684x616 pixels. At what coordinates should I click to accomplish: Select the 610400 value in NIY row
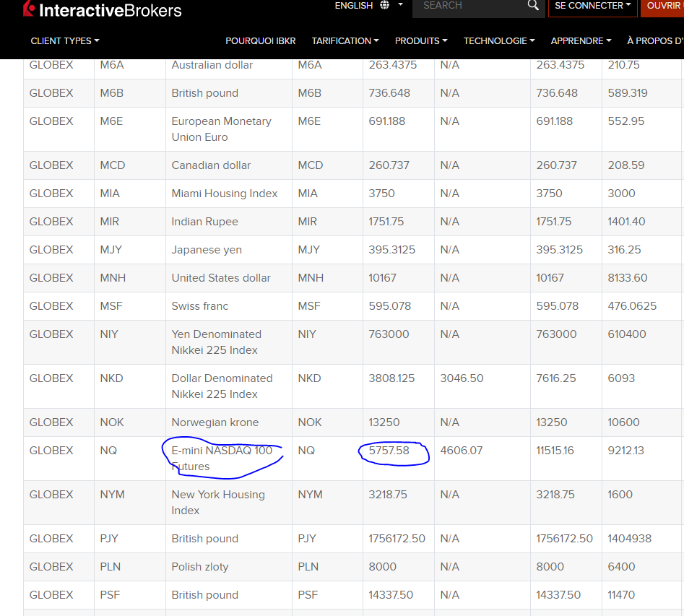pyautogui.click(x=627, y=334)
